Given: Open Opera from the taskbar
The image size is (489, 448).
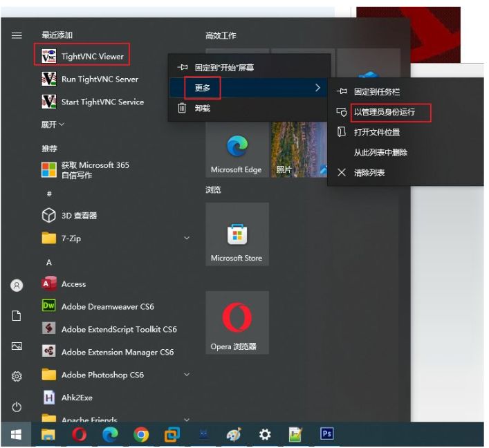Looking at the screenshot, I should pos(80,434).
